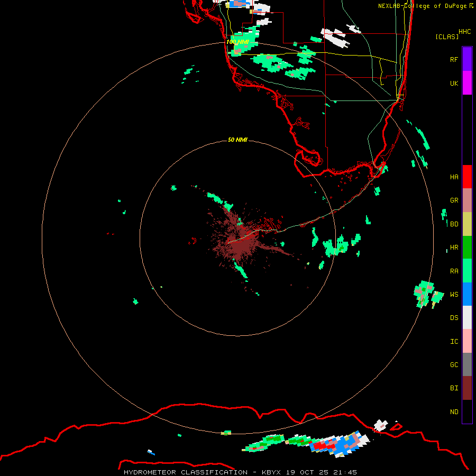
Task: Click the 'ND' legend label
Action: [454, 411]
